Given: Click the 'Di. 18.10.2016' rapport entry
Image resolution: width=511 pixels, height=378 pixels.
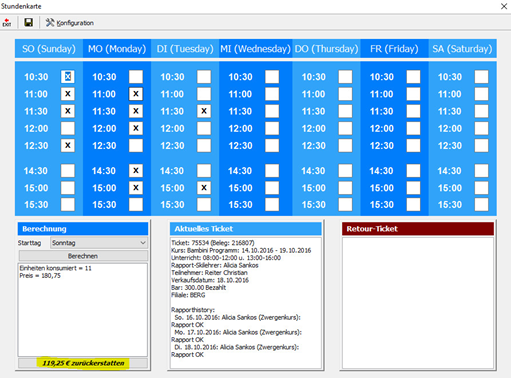Looking at the screenshot, I should [x=237, y=347].
